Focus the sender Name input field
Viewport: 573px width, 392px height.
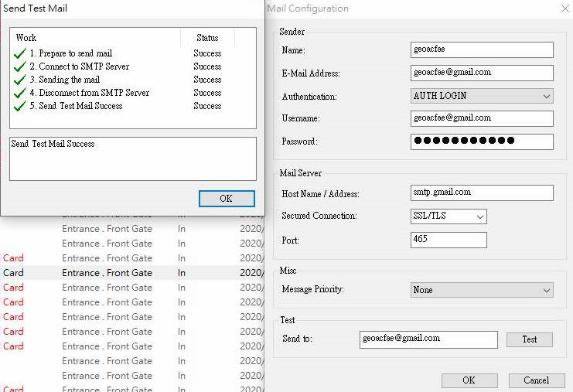pos(482,49)
